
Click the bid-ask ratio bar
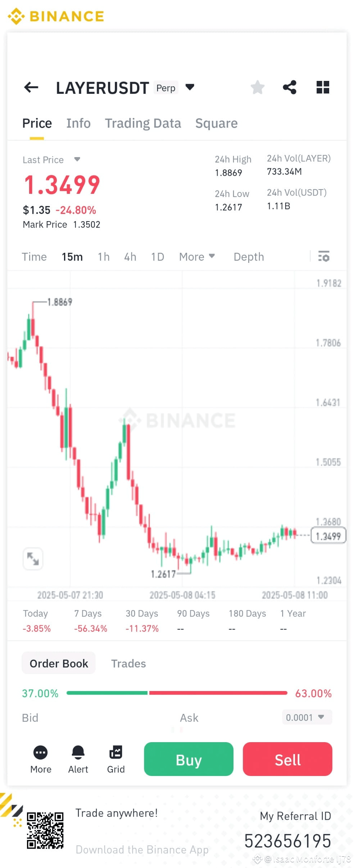(177, 693)
